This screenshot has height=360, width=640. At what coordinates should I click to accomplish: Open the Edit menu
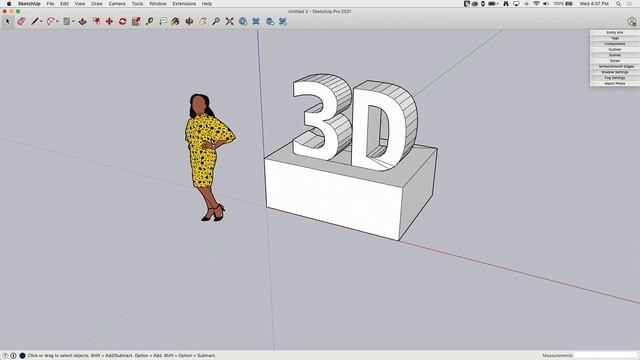tap(64, 4)
